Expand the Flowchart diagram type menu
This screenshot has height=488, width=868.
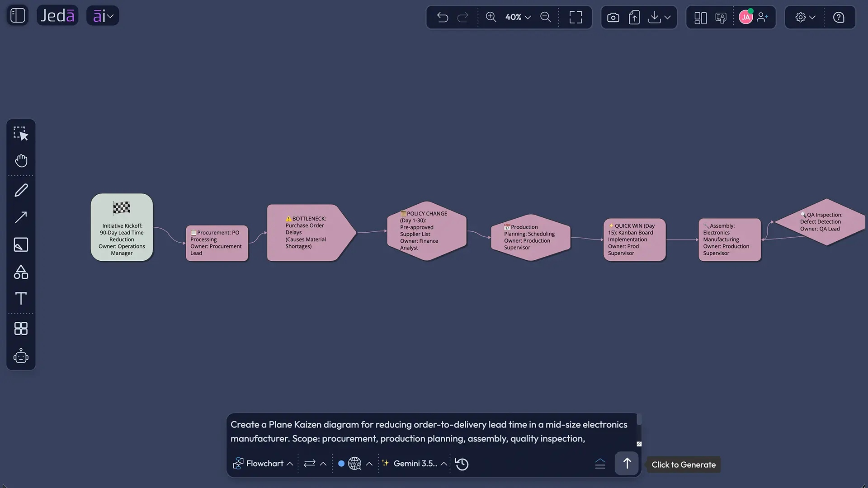click(x=263, y=464)
